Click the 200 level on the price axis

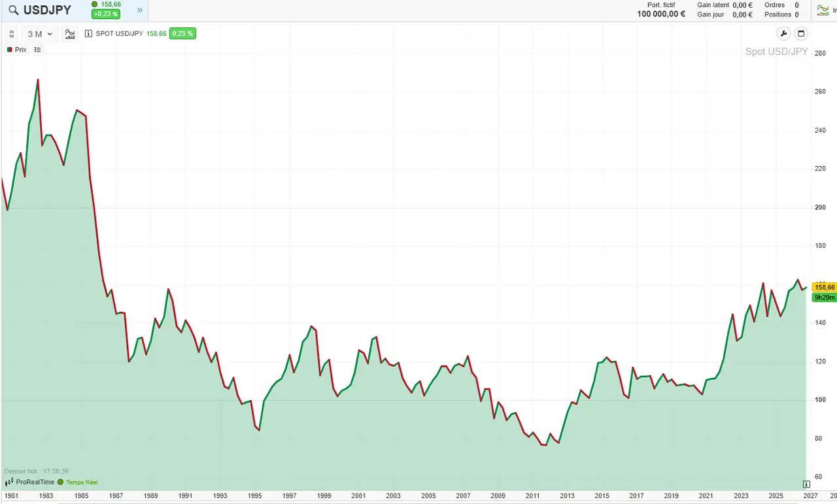(820, 207)
